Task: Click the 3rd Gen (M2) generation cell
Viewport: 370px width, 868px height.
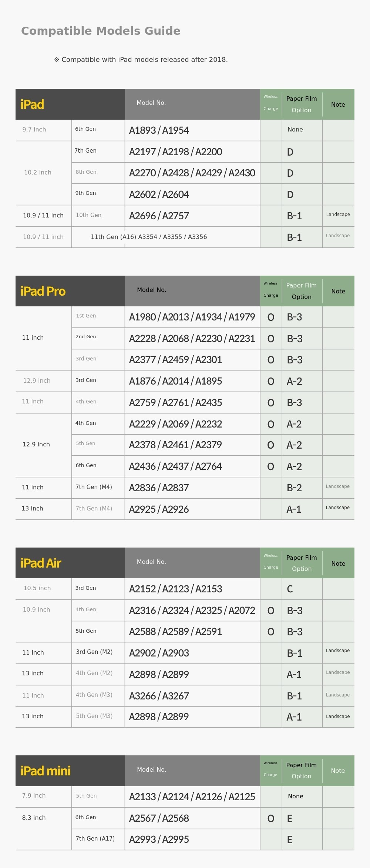Action: [x=94, y=652]
